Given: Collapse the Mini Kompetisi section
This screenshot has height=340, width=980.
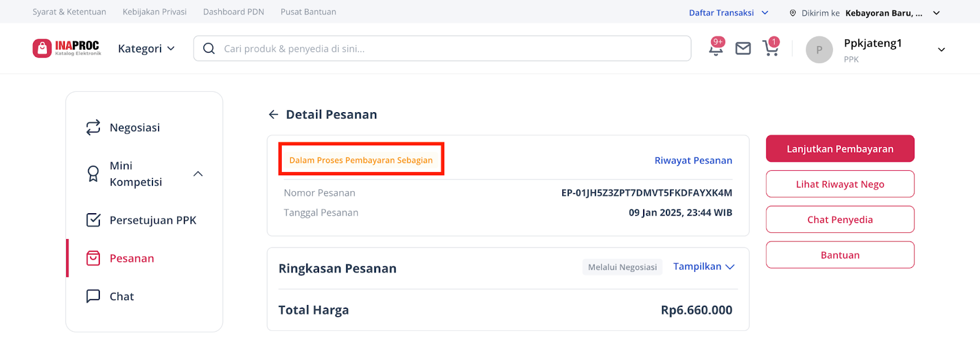Looking at the screenshot, I should (198, 174).
